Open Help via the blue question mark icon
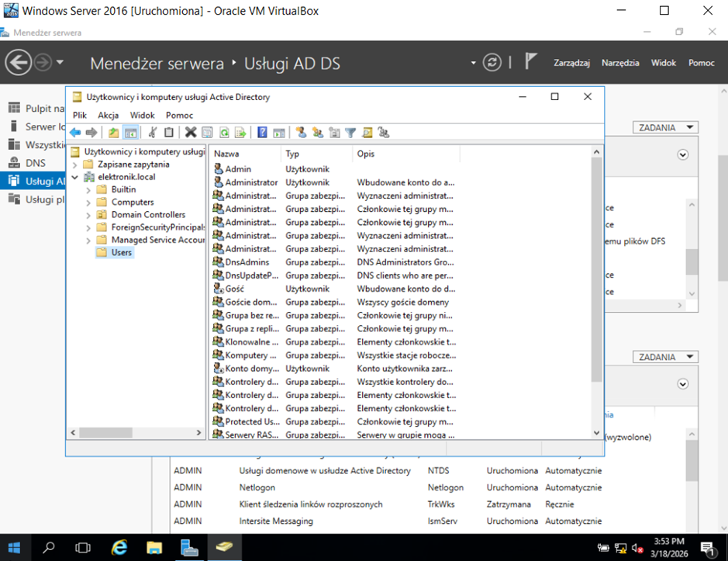This screenshot has height=561, width=728. (263, 133)
